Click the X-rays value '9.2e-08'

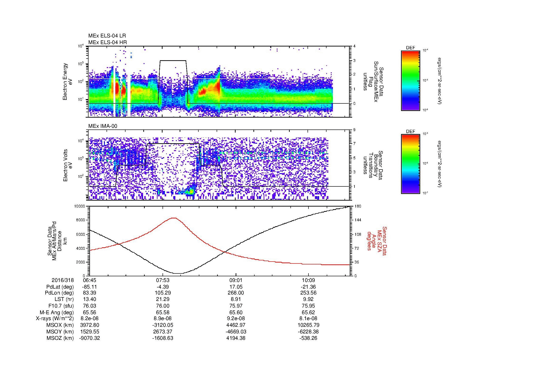[236, 318]
